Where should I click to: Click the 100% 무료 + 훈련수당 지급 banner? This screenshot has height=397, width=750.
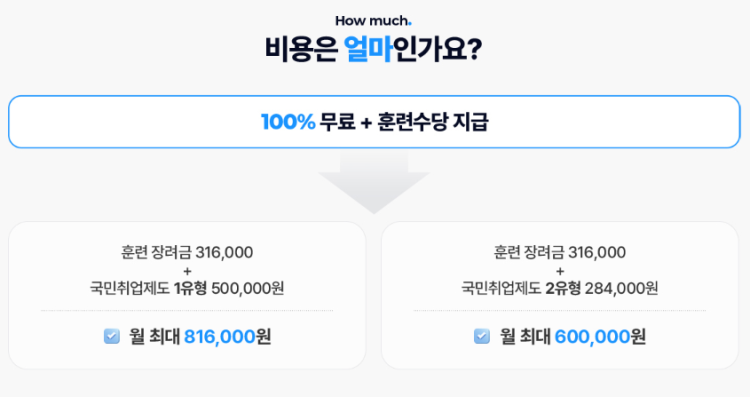(x=374, y=121)
